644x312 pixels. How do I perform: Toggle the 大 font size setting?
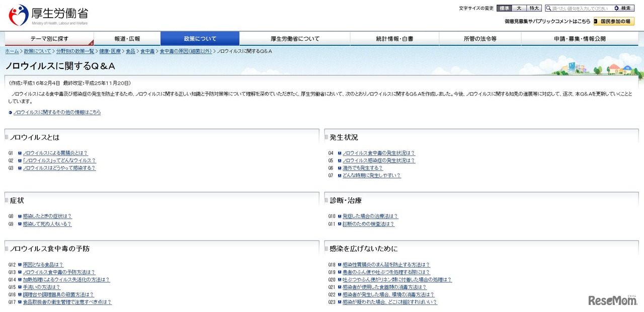click(x=519, y=8)
